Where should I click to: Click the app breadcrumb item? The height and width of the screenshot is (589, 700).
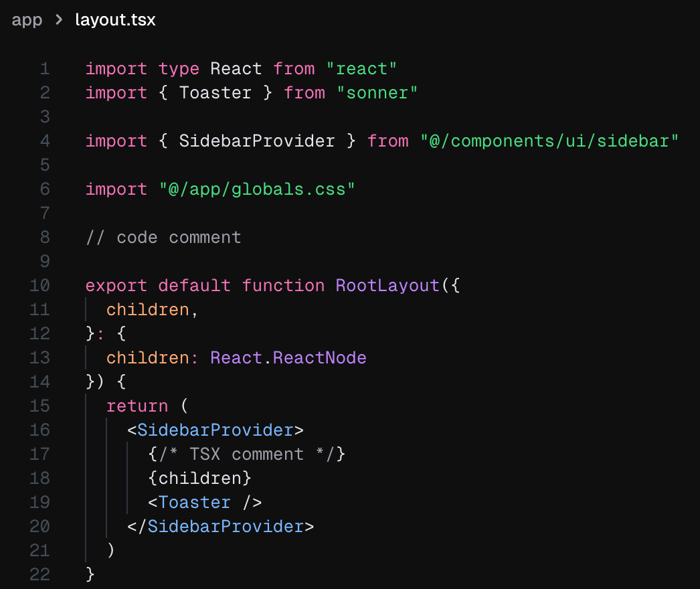26,19
